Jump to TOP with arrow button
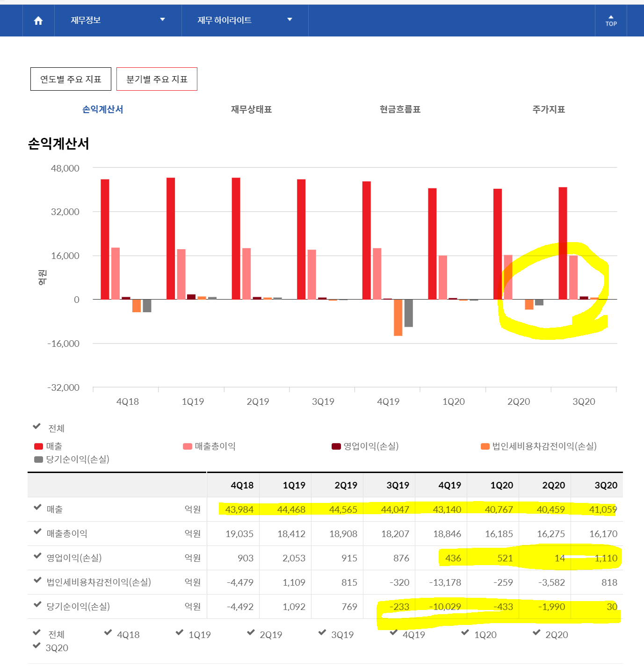The width and height of the screenshot is (644, 667). (x=611, y=21)
